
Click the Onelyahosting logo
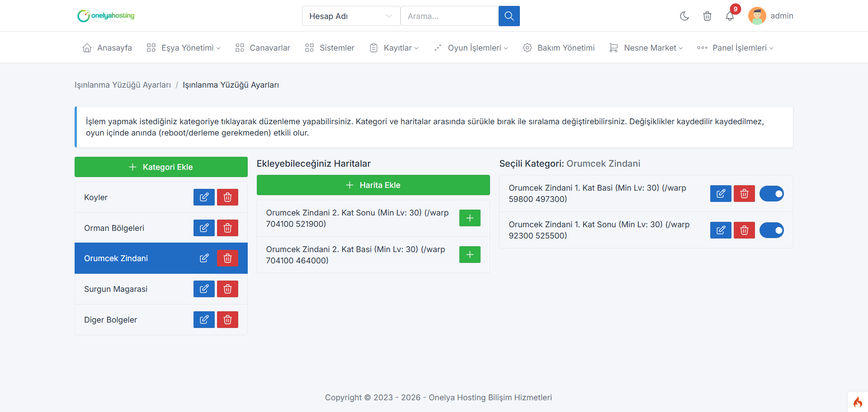106,16
